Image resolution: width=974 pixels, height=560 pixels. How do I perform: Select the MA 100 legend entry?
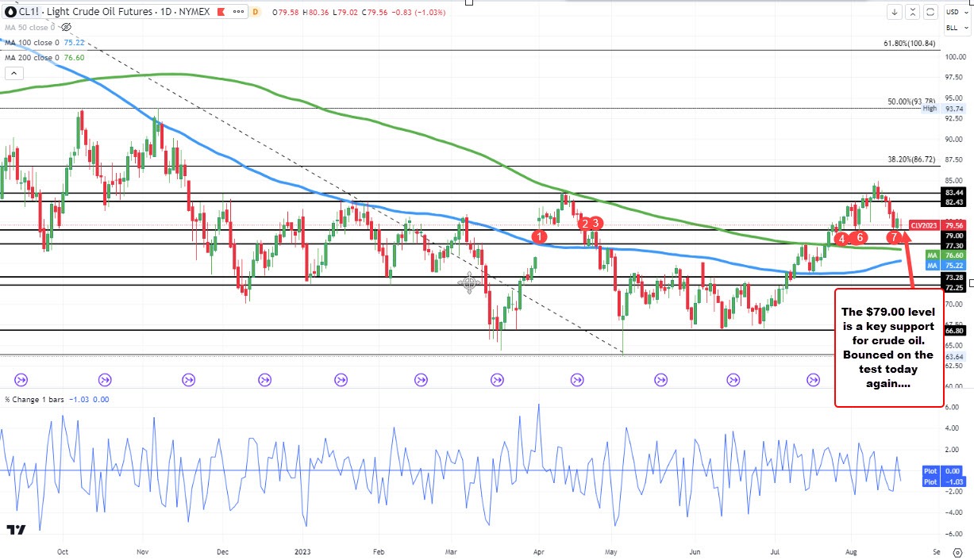pos(32,42)
